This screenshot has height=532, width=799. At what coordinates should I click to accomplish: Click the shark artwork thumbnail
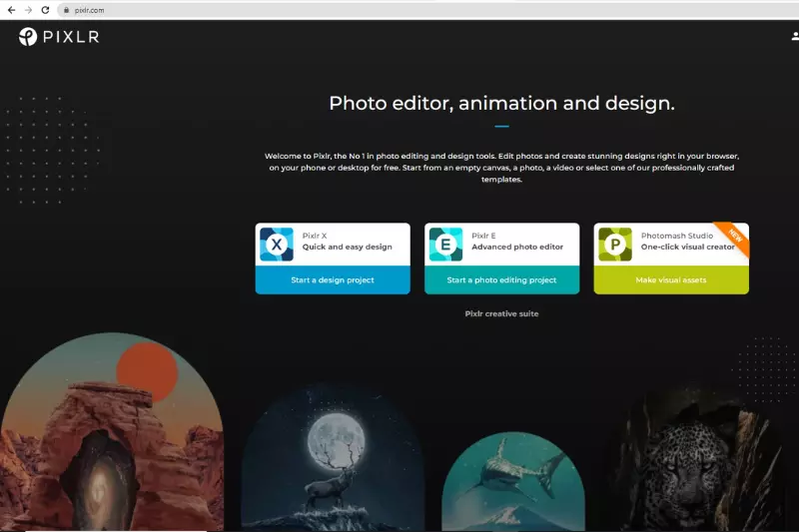(x=513, y=482)
